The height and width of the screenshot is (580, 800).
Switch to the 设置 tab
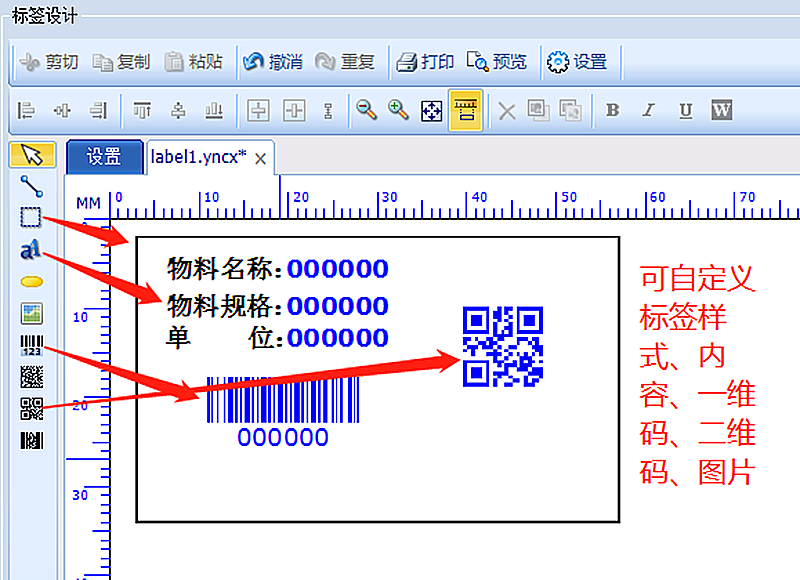coord(105,157)
